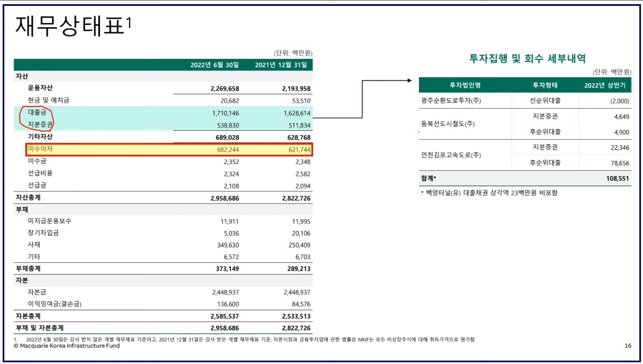Click the row label 자본총계
The width and height of the screenshot is (643, 364).
click(x=28, y=316)
